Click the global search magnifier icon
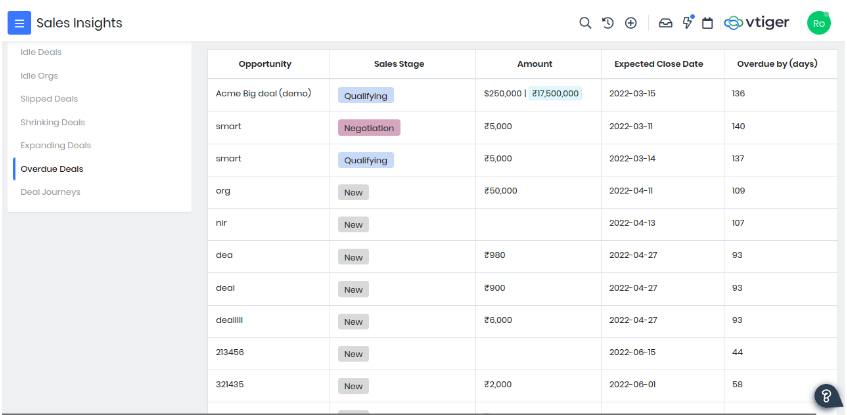The width and height of the screenshot is (847, 415). click(x=585, y=23)
